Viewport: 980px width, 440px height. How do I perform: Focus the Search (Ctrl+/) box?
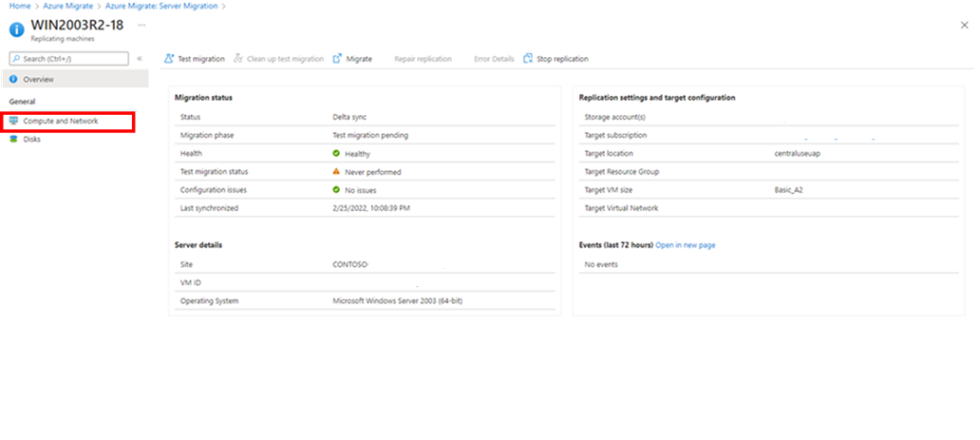68,59
